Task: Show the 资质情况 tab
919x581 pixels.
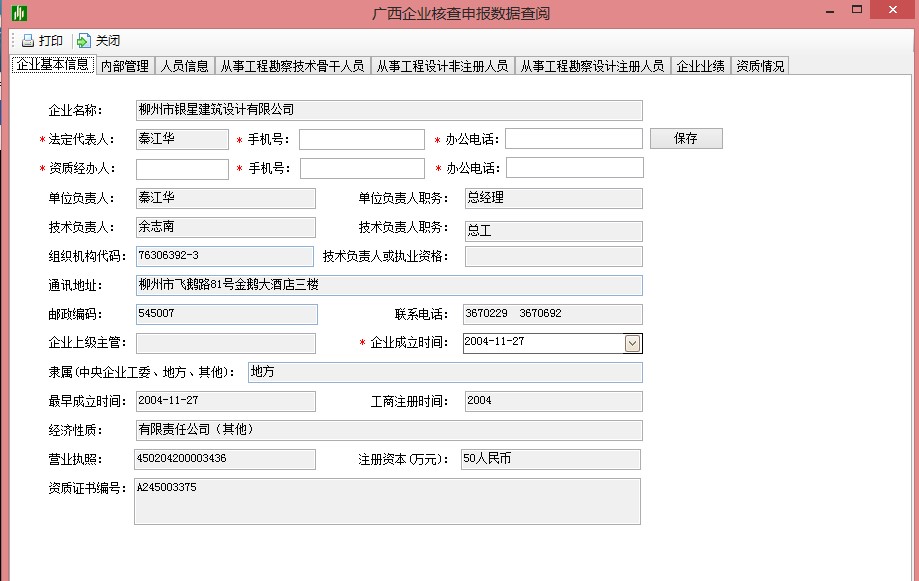Action: tap(760, 66)
